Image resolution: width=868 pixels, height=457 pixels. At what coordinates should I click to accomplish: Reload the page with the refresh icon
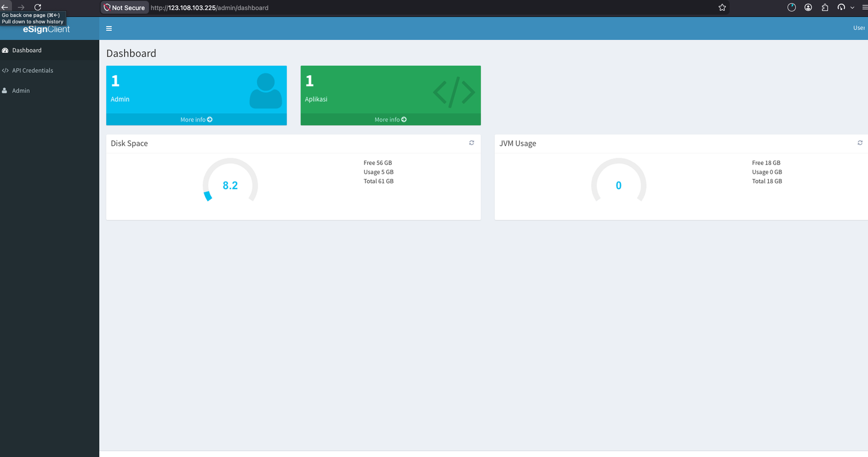[38, 7]
